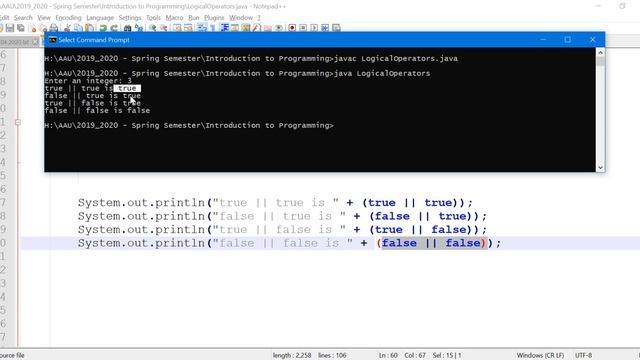
Task: Click the 'javac LogicalOperators.java' command line
Action: 396,58
